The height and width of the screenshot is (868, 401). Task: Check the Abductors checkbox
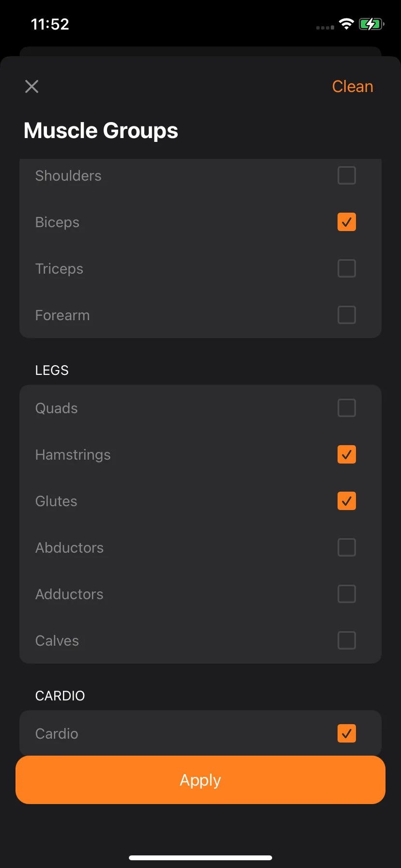tap(347, 547)
